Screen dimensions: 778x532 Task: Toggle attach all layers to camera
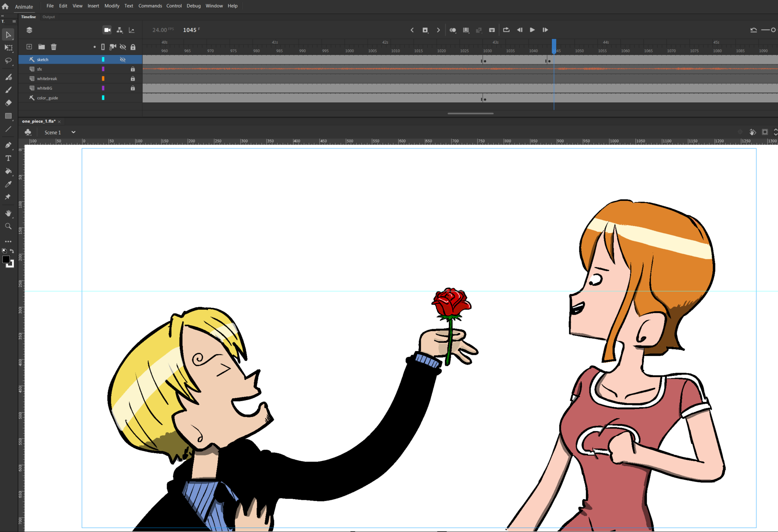point(113,47)
